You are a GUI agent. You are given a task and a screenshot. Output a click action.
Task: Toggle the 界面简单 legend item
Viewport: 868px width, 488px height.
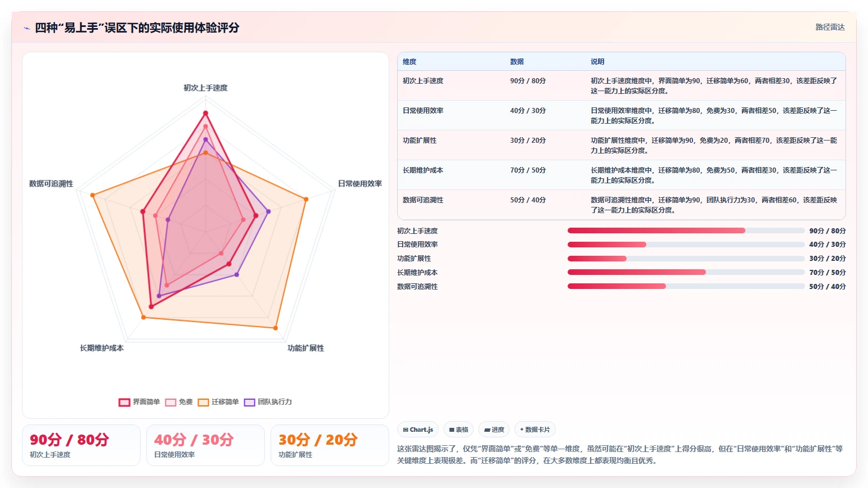(x=140, y=402)
